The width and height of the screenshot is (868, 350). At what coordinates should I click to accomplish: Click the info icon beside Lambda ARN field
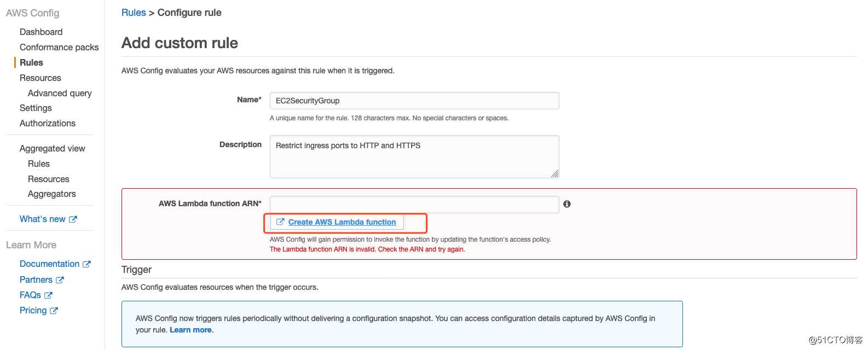click(567, 204)
